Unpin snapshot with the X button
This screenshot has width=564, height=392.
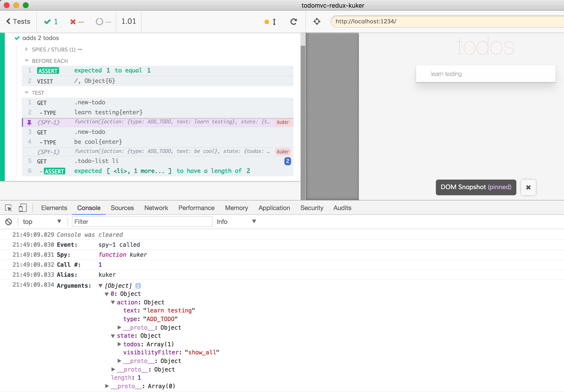(x=528, y=187)
